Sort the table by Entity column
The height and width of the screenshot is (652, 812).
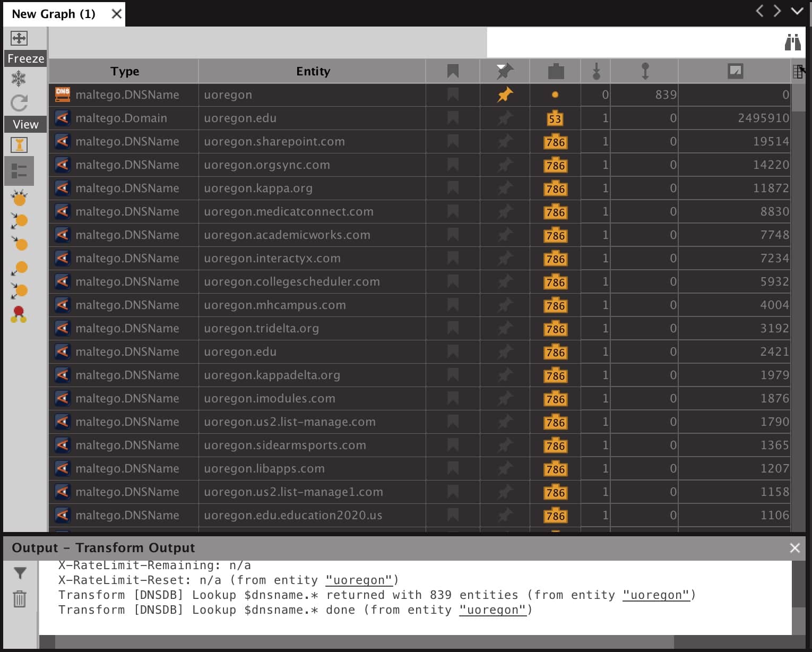point(313,71)
